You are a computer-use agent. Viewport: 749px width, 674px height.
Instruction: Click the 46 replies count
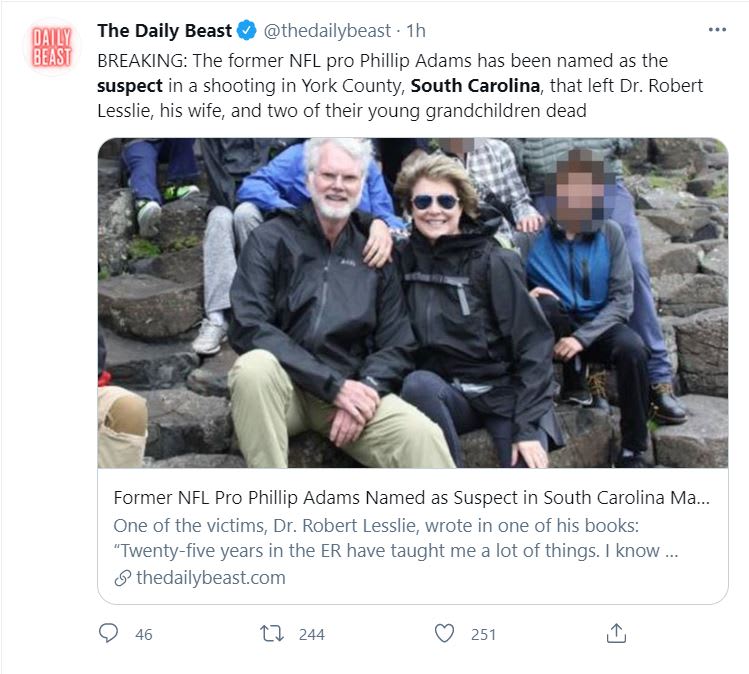click(x=143, y=634)
